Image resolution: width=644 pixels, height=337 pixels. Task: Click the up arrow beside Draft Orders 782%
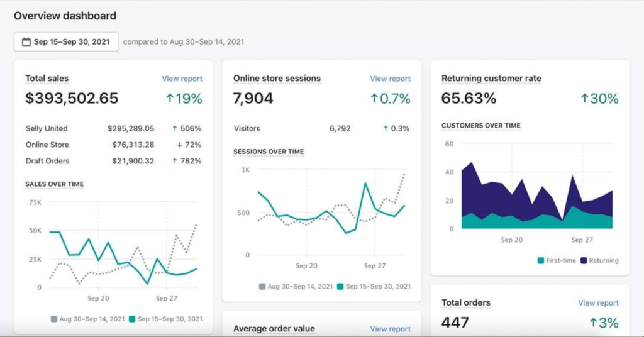pos(175,162)
